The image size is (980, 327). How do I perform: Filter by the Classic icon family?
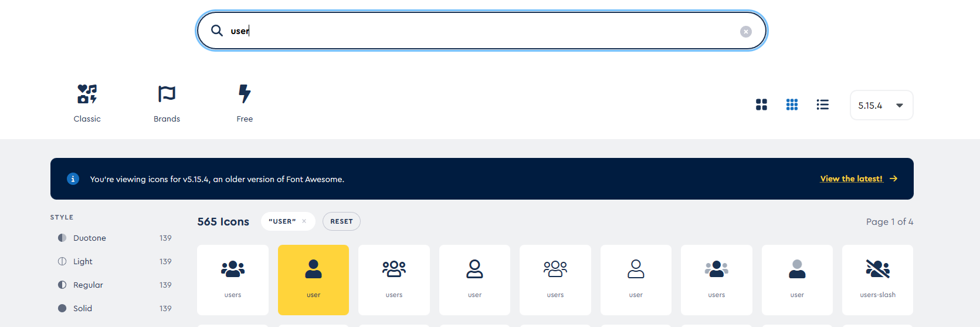coord(87,103)
